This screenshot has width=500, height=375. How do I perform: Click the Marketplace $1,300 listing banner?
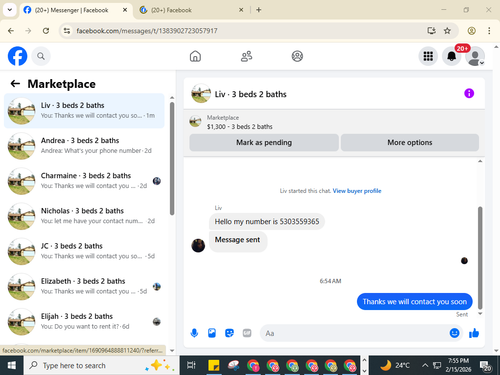click(x=334, y=122)
